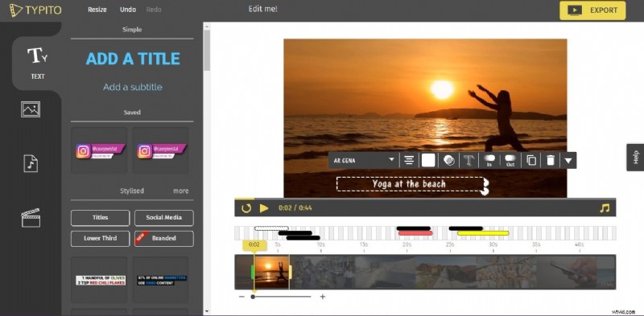This screenshot has height=316, width=644.
Task: Show more stylised templates
Action: pos(180,191)
